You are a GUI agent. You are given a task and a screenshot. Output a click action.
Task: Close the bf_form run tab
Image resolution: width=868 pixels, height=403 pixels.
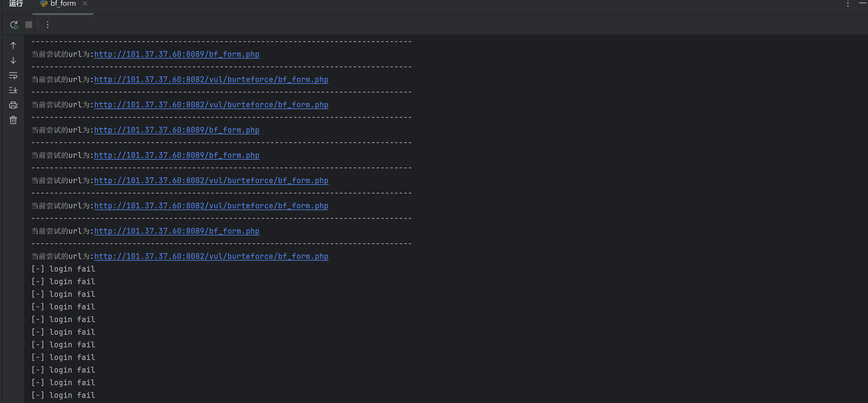click(85, 4)
